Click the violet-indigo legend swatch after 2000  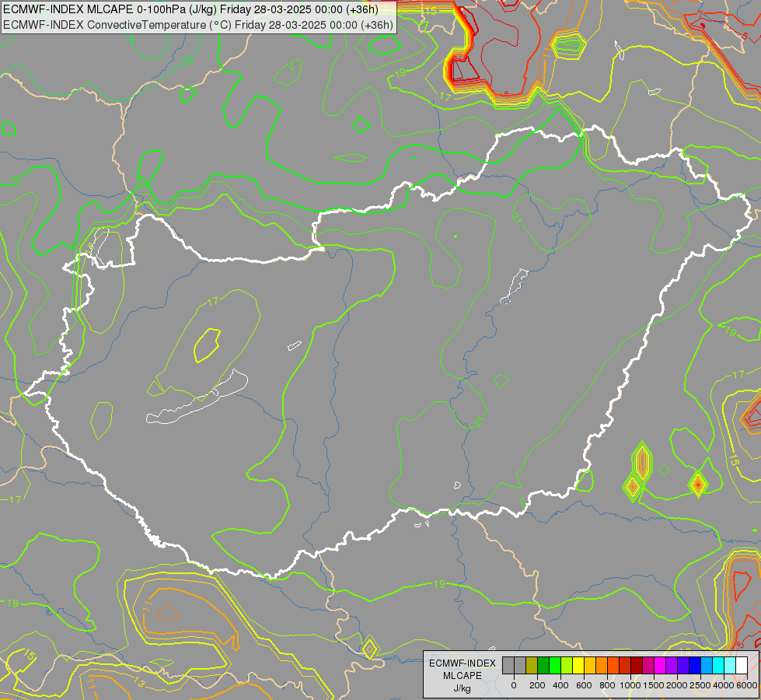coord(683,665)
